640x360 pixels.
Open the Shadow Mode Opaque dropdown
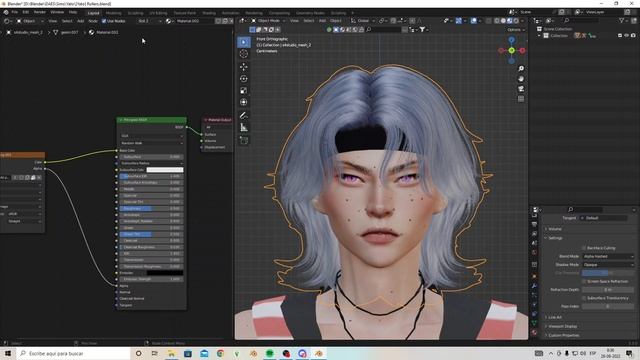[608, 264]
